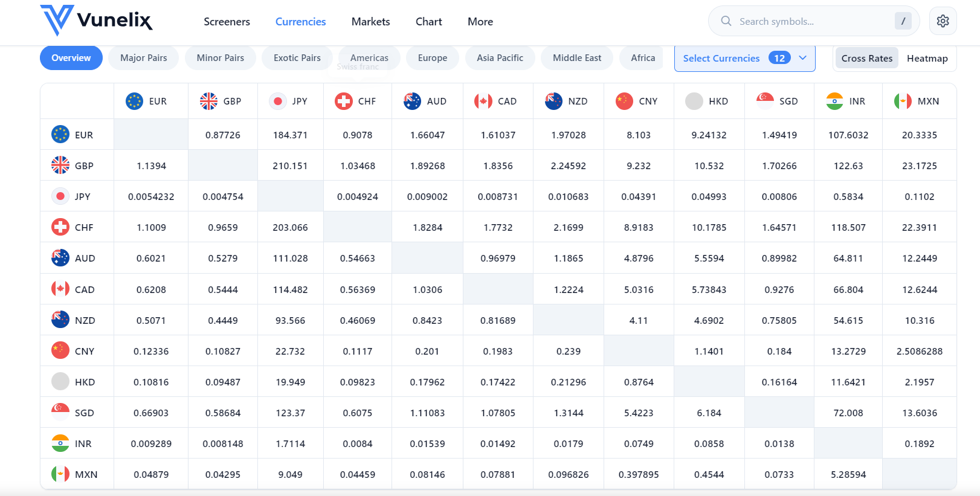Click the NZD flag in column header
The image size is (980, 496).
[x=553, y=101]
